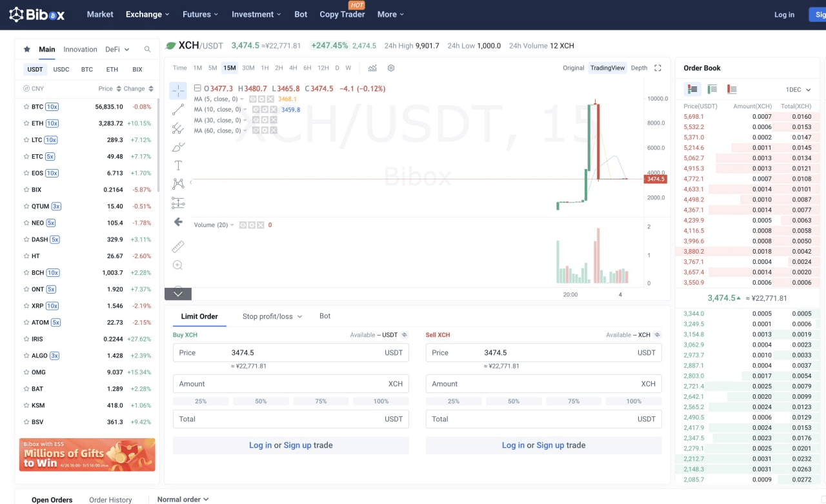Screen dimensions: 826x504
Task: Collapse the drawing toolbar chevron
Action: (178, 294)
